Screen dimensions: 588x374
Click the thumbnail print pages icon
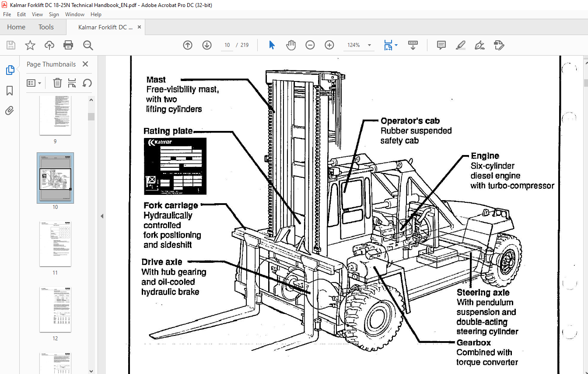click(x=72, y=83)
